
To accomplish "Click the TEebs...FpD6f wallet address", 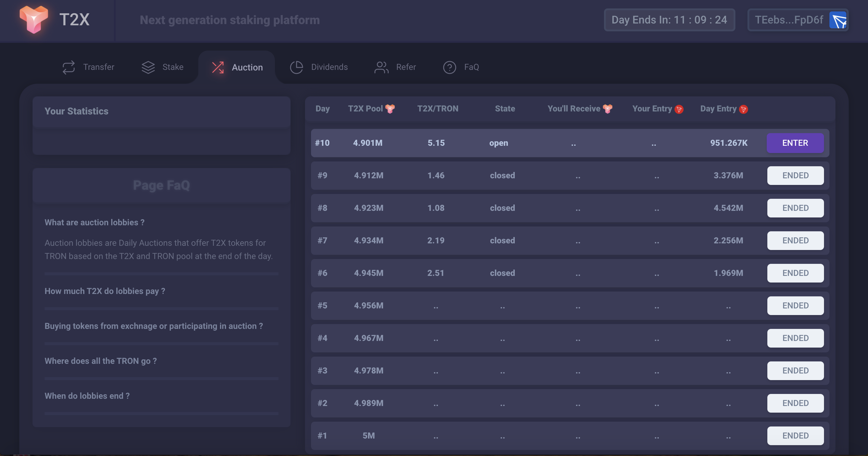I will 789,20.
